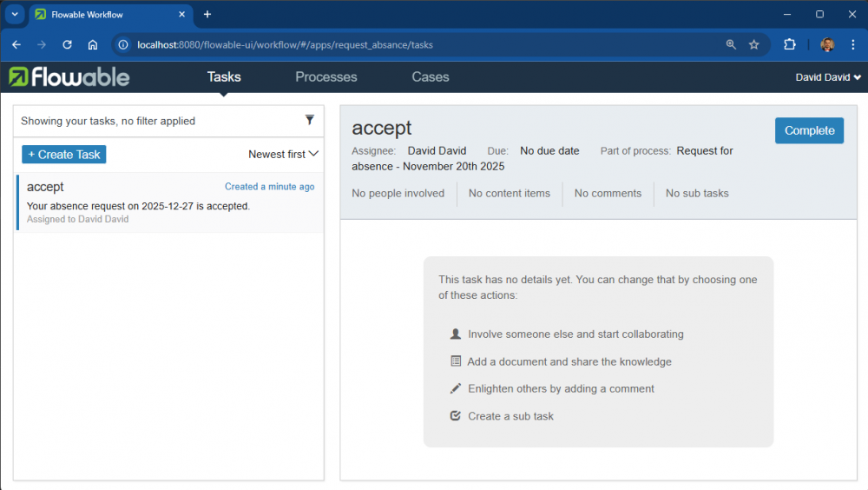The image size is (868, 490).
Task: Select the accept task in the list
Action: click(170, 202)
